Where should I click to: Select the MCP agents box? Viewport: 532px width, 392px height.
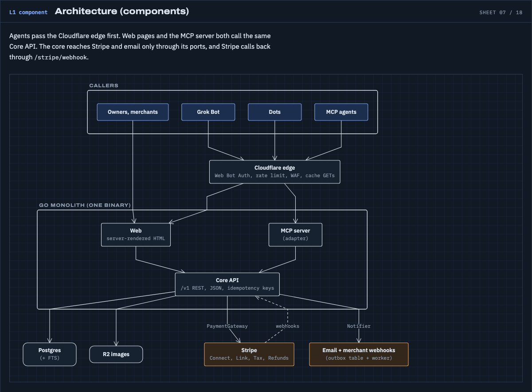pos(341,112)
